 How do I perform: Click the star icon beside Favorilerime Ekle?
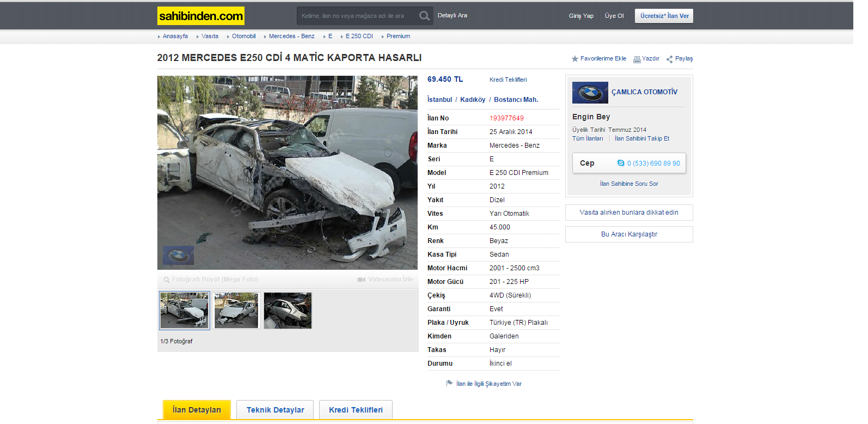[574, 59]
